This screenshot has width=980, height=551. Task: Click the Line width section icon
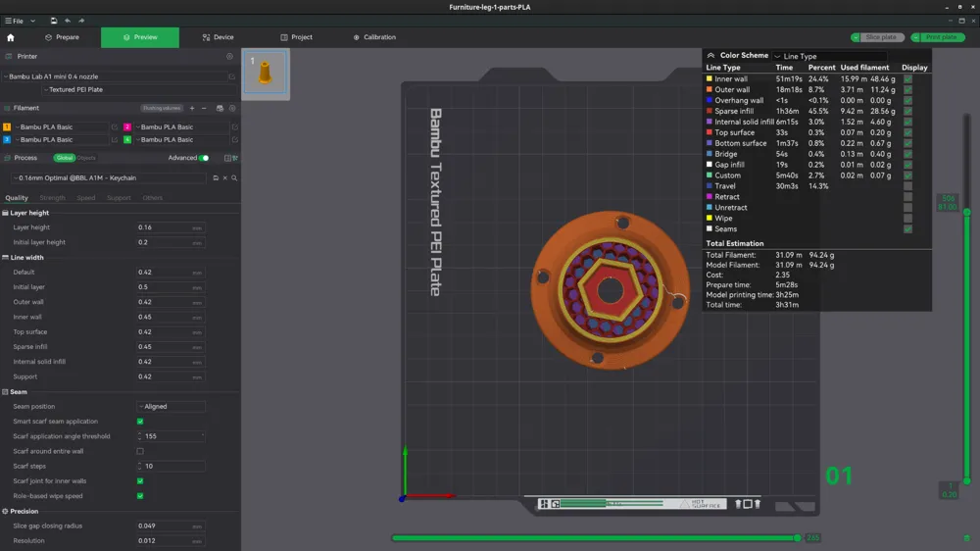(5, 258)
